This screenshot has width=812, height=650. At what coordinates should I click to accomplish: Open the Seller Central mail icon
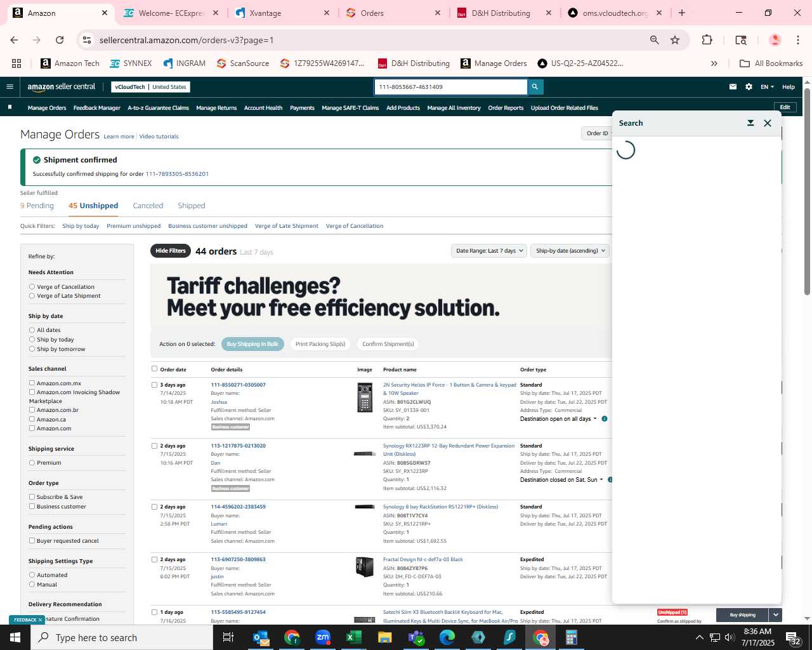(x=733, y=87)
